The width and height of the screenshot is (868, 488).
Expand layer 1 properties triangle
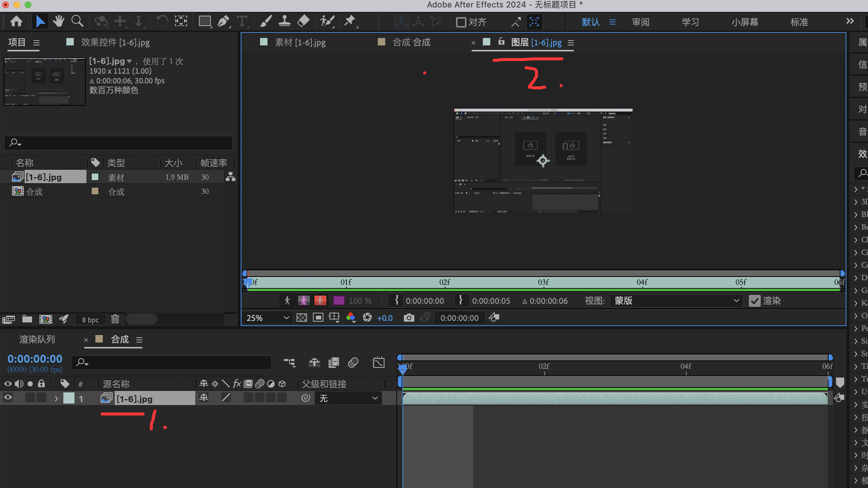(x=56, y=399)
